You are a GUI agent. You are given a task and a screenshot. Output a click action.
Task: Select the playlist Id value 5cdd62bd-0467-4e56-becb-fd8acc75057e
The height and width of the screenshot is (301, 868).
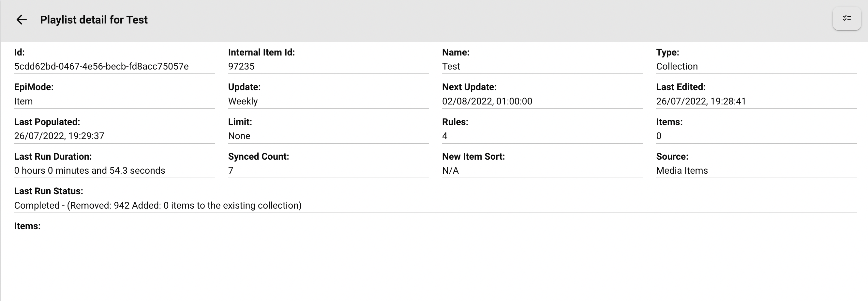(x=101, y=67)
